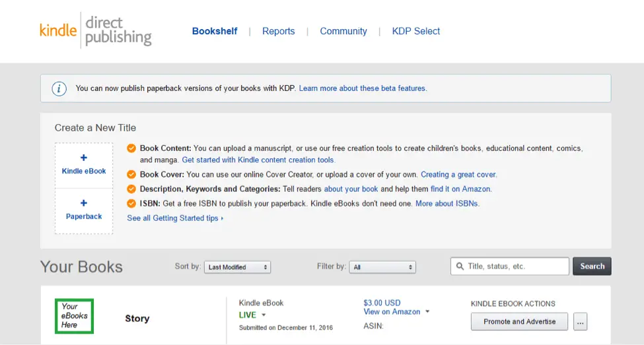This screenshot has width=644, height=345.
Task: Click the Promote and Advertise button
Action: (x=520, y=322)
